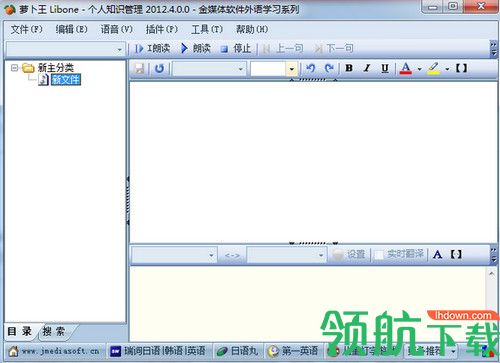Open the 瑞词日语|韩语|英语 link

158,351
